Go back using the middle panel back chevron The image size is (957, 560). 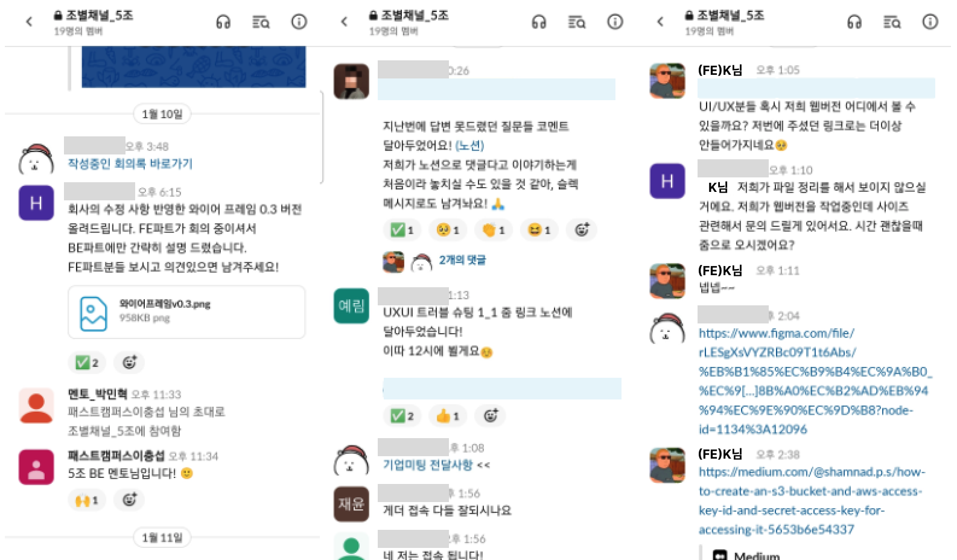pos(345,22)
